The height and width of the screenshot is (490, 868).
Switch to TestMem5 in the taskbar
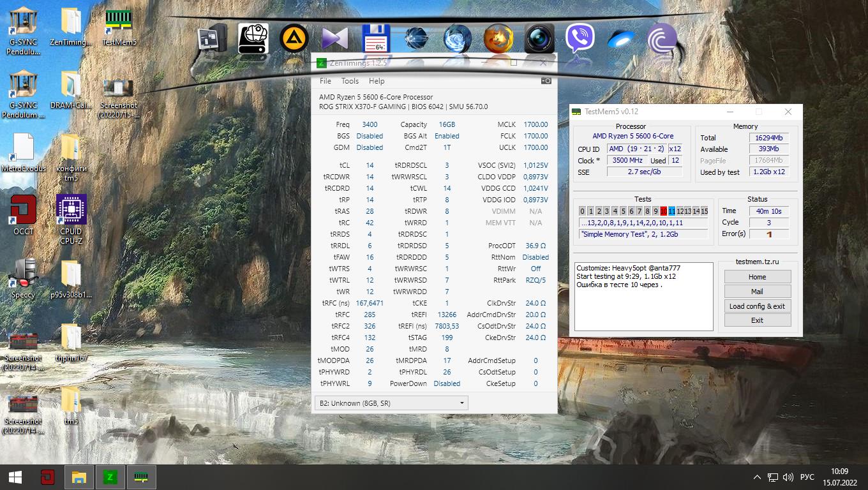point(141,477)
